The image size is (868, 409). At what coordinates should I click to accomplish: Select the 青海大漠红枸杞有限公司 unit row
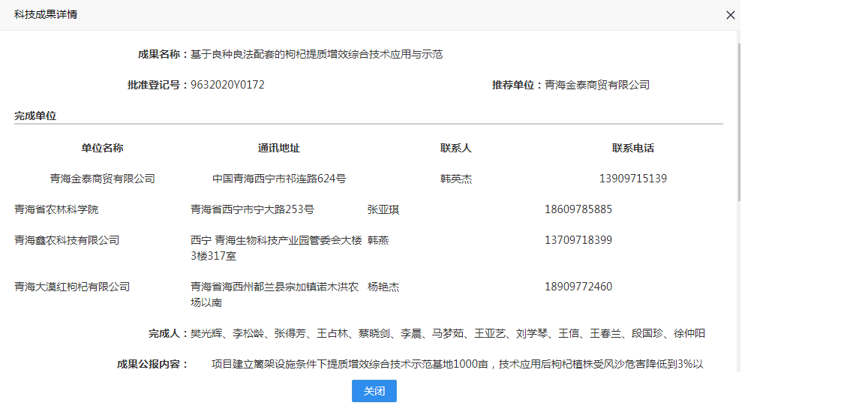pyautogui.click(x=72, y=287)
